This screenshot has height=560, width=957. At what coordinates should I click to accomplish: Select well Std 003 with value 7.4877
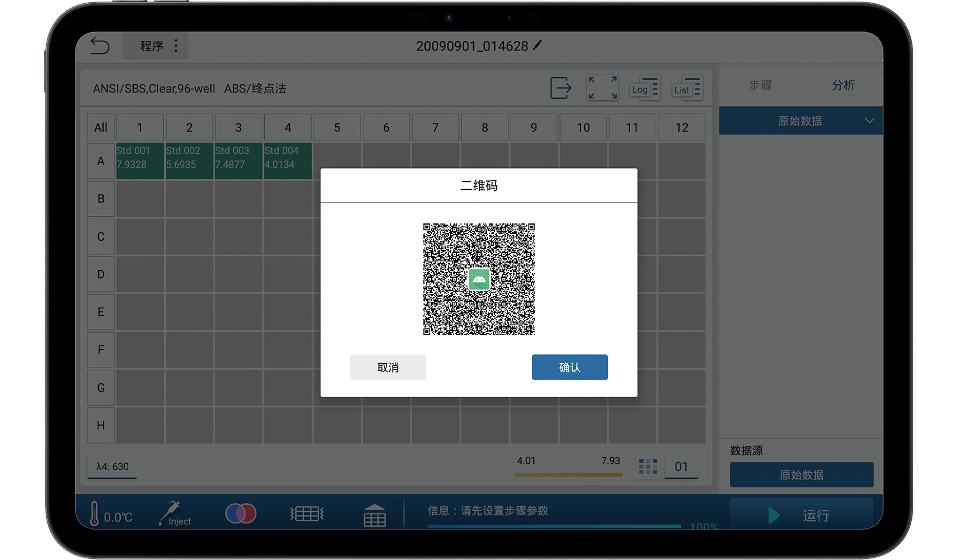[238, 160]
